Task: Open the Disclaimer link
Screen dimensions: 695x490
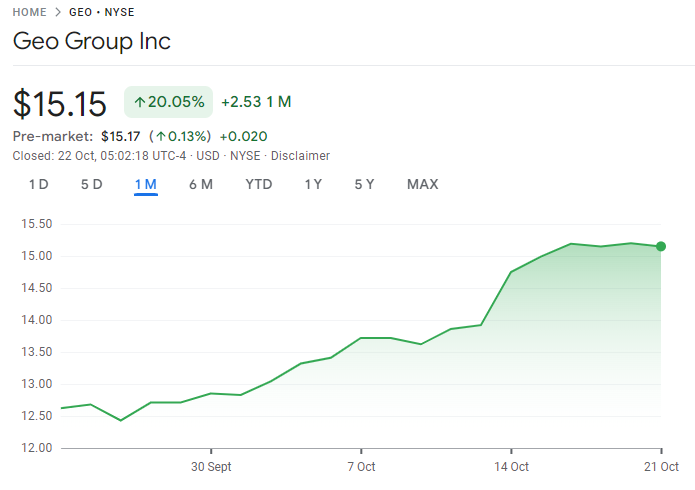Action: (x=300, y=156)
